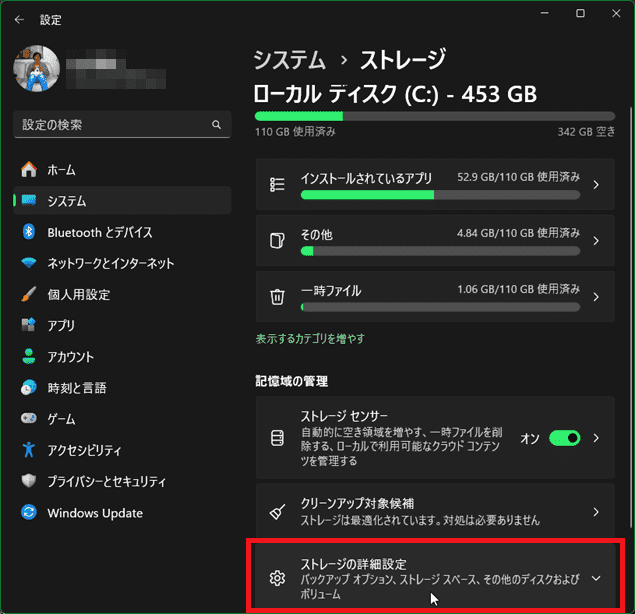Click the Bluetooth icon in sidebar

(x=29, y=232)
